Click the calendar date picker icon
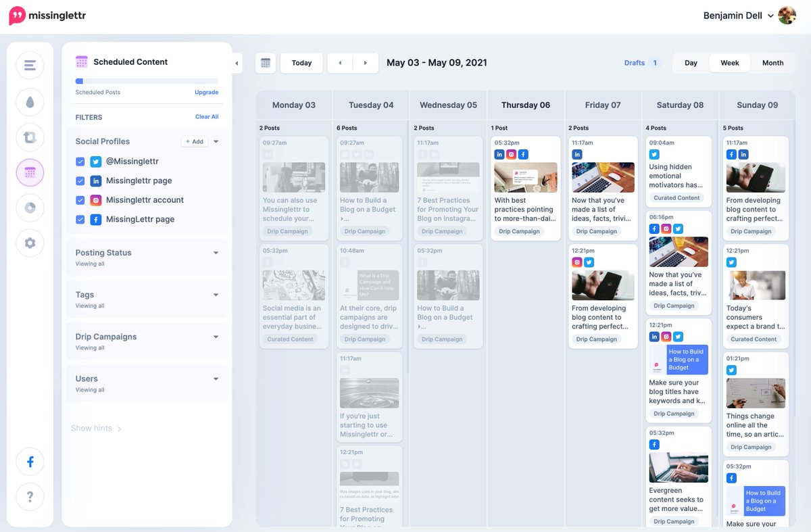 (x=266, y=63)
